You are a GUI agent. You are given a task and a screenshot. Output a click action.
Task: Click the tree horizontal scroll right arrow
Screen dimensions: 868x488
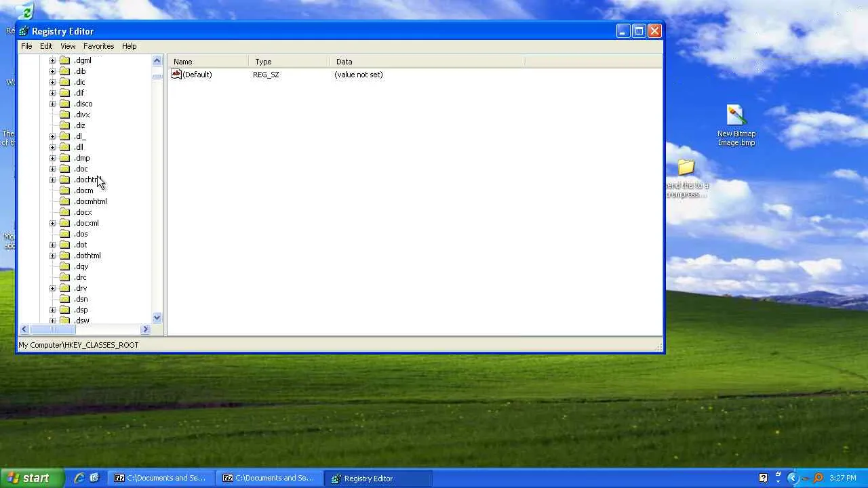[x=145, y=329]
